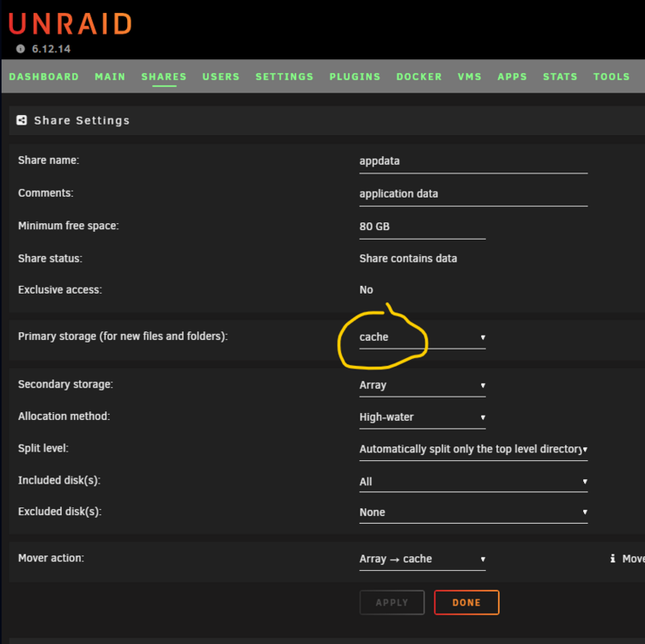
Task: Click the 'Split level:' label
Action: click(x=43, y=448)
